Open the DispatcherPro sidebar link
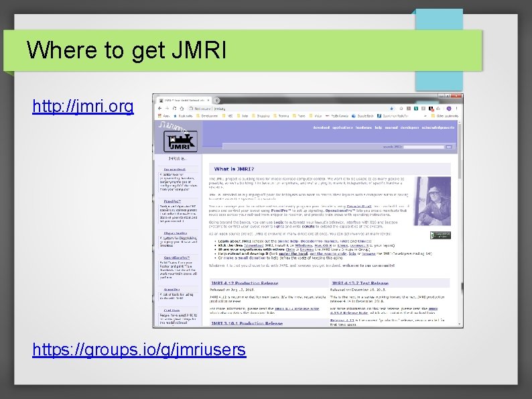 (x=176, y=233)
